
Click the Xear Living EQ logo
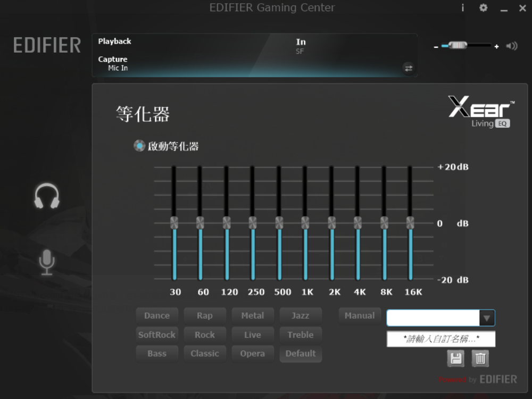click(x=481, y=112)
